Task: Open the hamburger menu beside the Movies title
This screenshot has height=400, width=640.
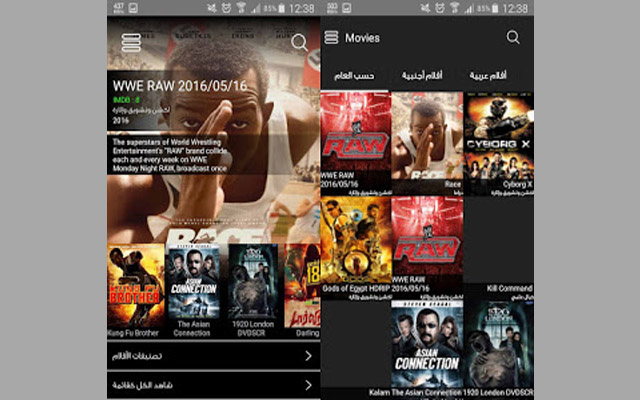Action: [331, 38]
